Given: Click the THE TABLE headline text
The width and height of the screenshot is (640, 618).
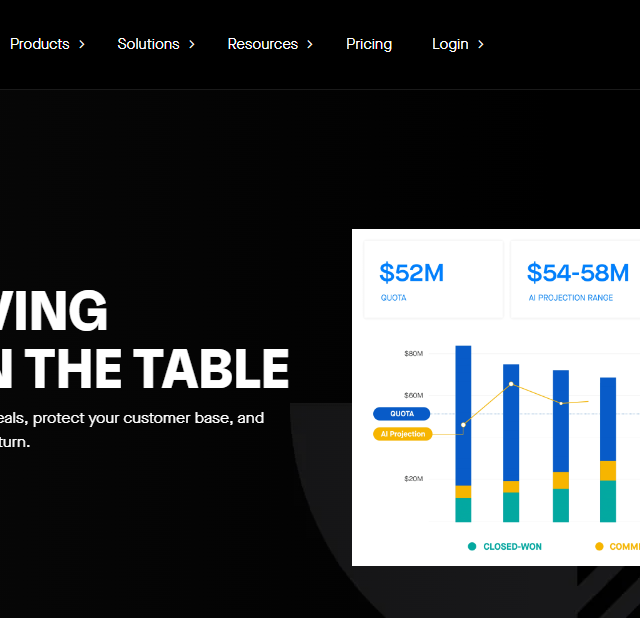Looking at the screenshot, I should coord(157,369).
